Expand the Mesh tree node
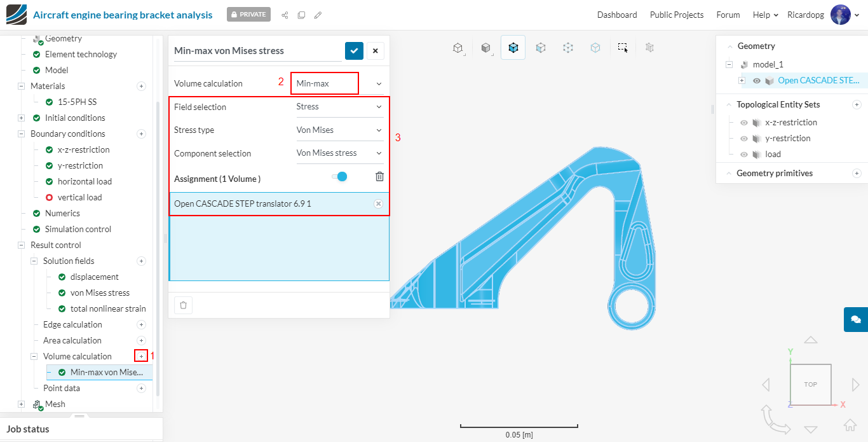This screenshot has height=442, width=868. coord(22,404)
